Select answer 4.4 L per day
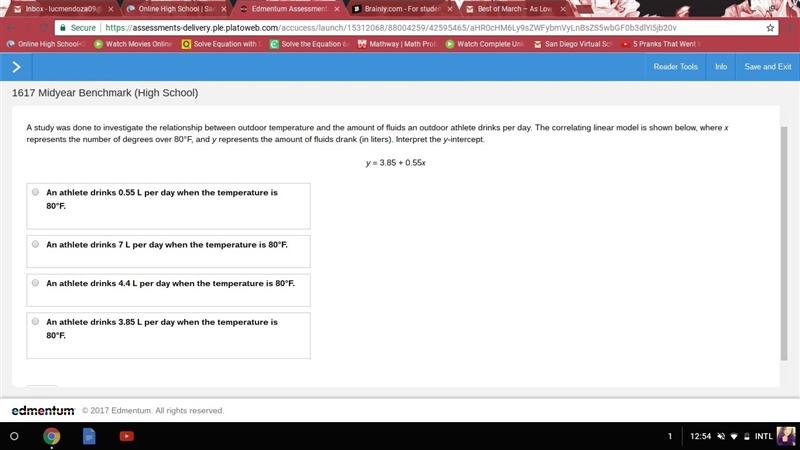Screen dimensions: 800x450 pos(35,283)
